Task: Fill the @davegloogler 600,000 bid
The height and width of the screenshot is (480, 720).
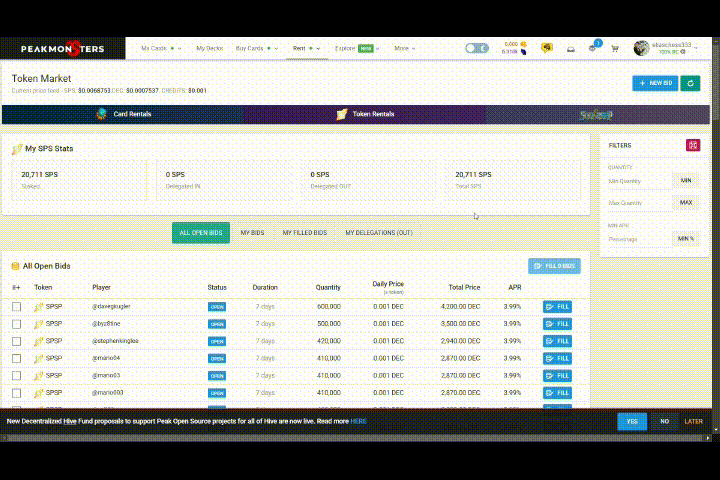Action: pos(557,307)
